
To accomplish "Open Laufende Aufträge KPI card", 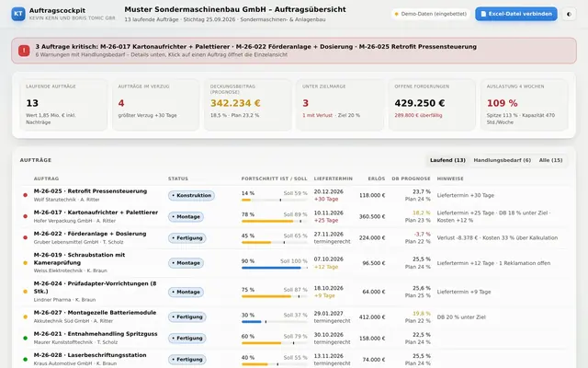I will [63, 105].
